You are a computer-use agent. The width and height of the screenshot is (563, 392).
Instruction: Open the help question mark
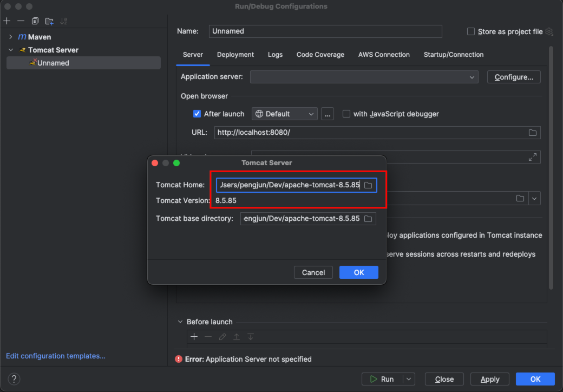click(14, 378)
